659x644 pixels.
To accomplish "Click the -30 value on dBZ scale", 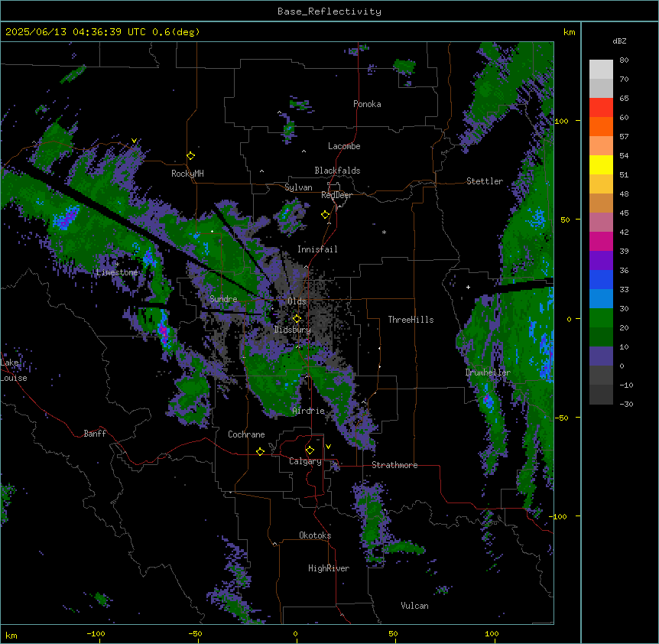I will pos(626,404).
